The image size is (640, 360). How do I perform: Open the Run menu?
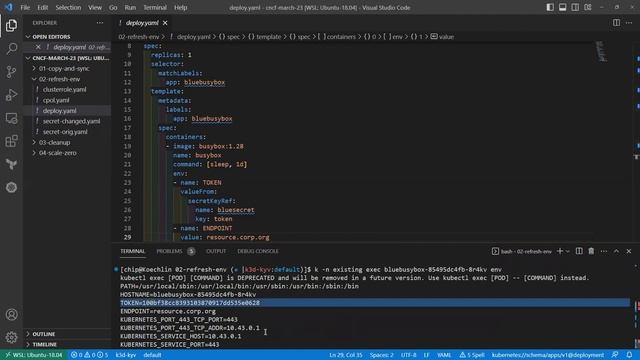130,7
